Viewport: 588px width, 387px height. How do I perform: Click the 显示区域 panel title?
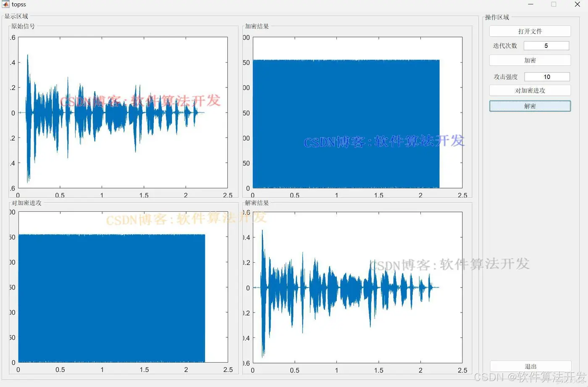coord(16,16)
